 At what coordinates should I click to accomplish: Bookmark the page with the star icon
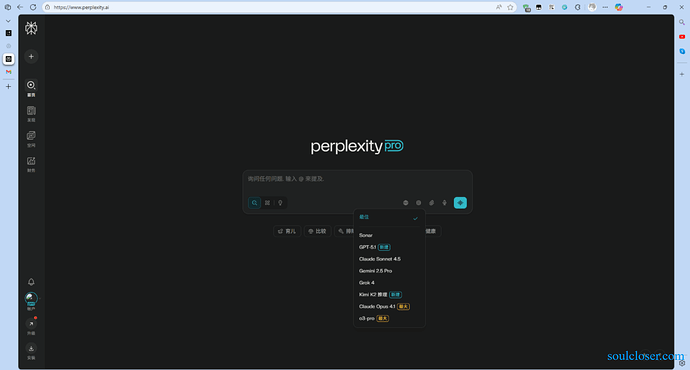coord(510,7)
